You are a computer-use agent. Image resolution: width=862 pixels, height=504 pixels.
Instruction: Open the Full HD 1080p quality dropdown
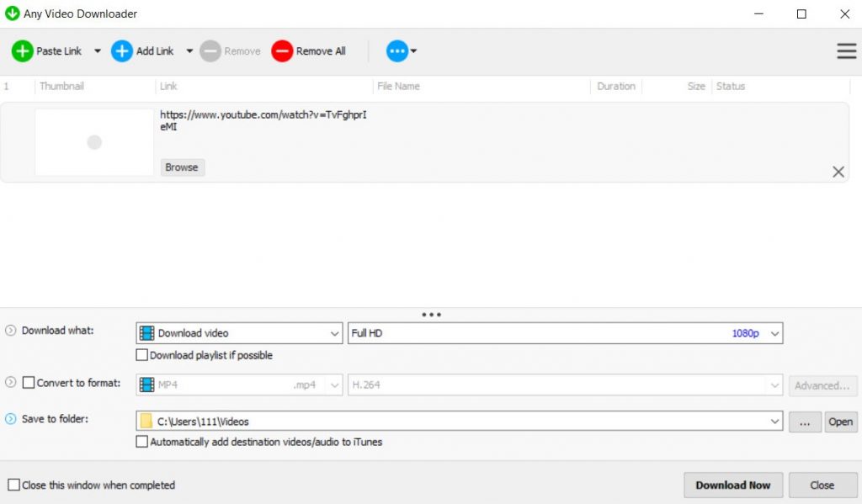[x=565, y=333]
